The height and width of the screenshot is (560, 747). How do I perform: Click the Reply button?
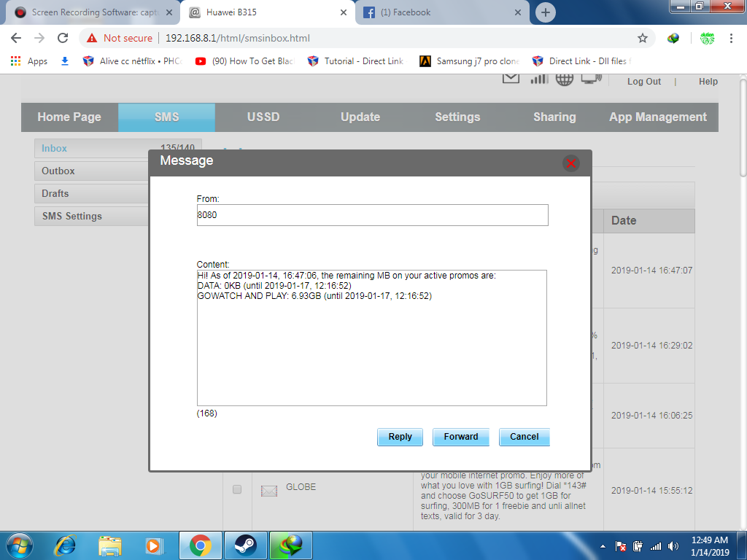[x=400, y=437]
